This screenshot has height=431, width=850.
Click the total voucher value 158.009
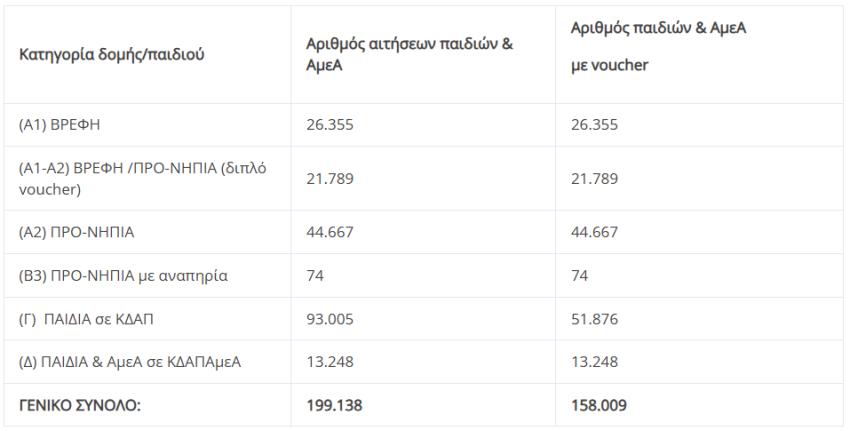tap(598, 405)
